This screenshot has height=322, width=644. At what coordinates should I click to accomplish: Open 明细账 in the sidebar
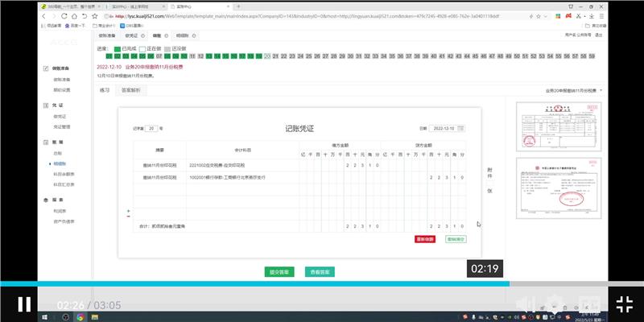pyautogui.click(x=60, y=163)
